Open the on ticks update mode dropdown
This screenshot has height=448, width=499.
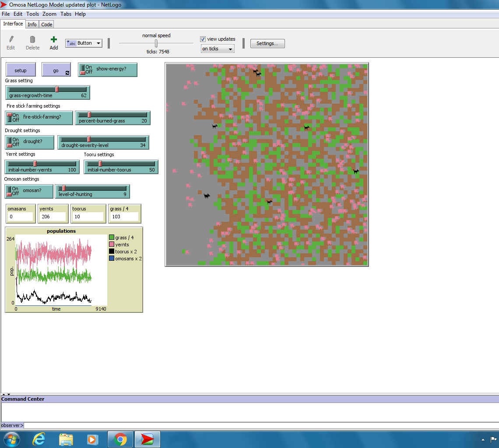click(218, 49)
